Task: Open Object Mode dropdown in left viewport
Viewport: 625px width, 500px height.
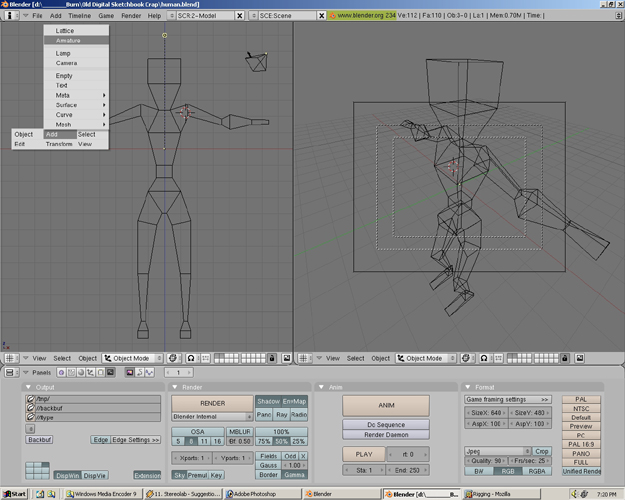Action: click(x=133, y=358)
